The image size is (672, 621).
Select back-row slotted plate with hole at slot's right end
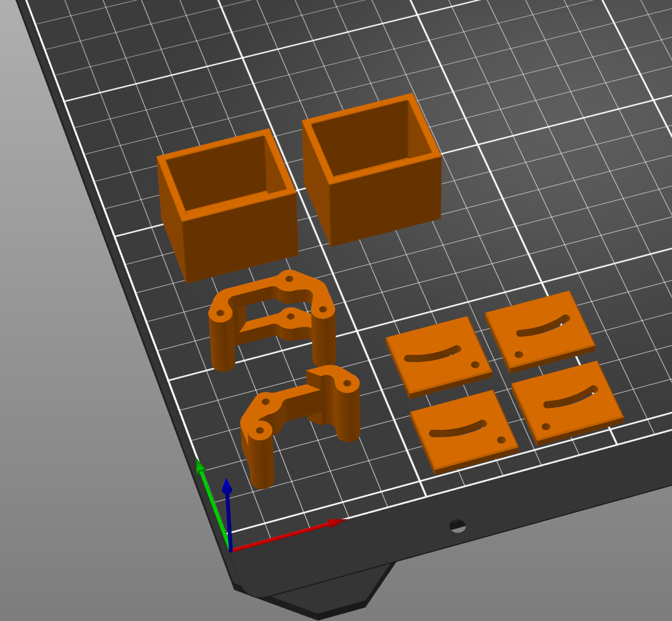point(439,357)
